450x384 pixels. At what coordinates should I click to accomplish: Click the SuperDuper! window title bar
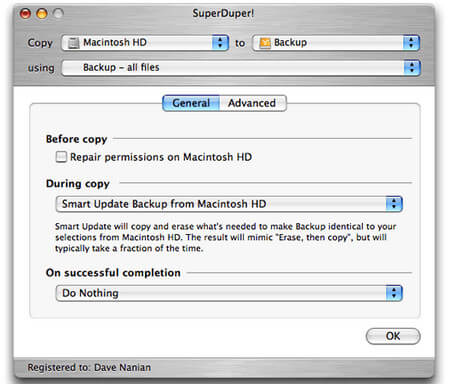(223, 13)
